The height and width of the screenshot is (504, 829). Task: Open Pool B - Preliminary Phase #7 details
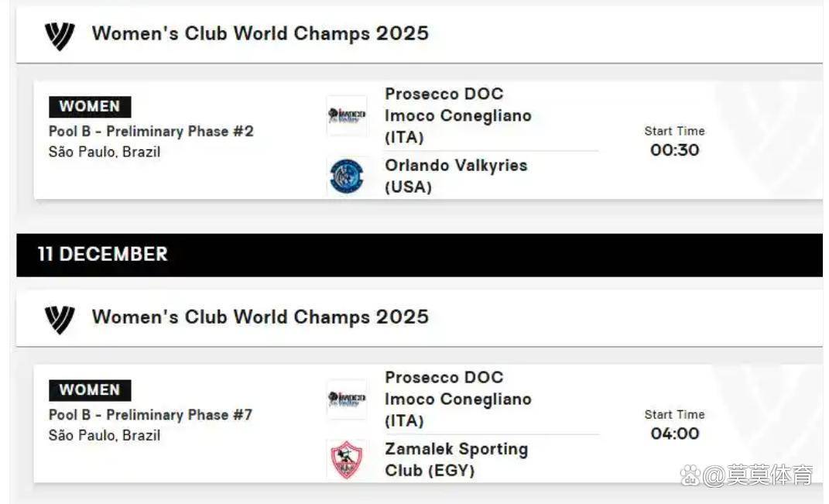[x=150, y=415]
